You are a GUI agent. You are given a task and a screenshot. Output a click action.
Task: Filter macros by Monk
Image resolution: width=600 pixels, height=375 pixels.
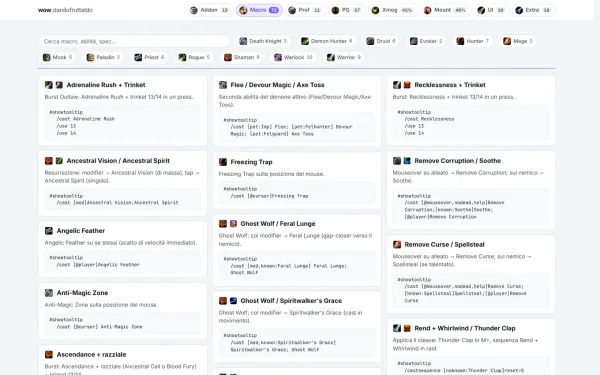(x=57, y=57)
